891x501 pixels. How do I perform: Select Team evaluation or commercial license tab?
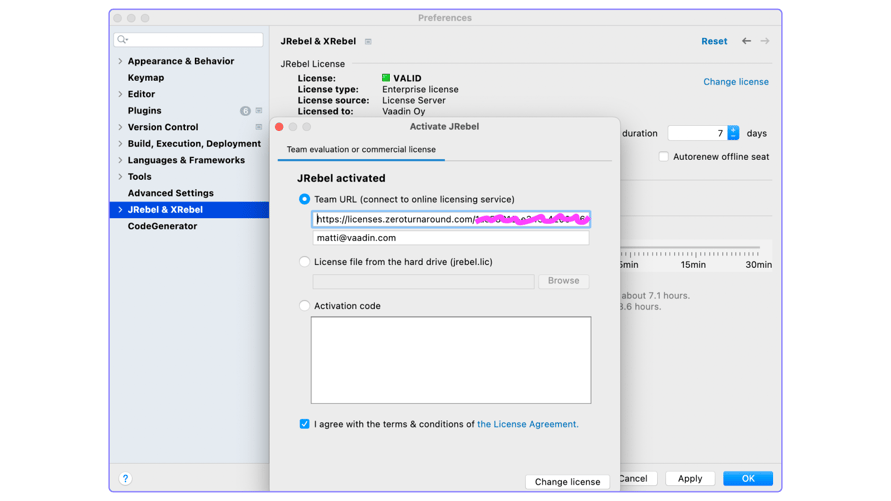361,149
